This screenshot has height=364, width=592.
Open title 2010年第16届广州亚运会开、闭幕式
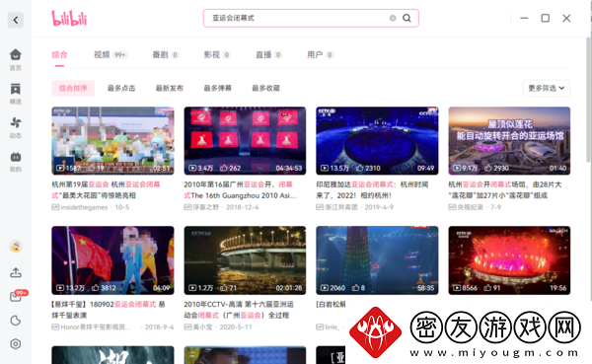[240, 190]
